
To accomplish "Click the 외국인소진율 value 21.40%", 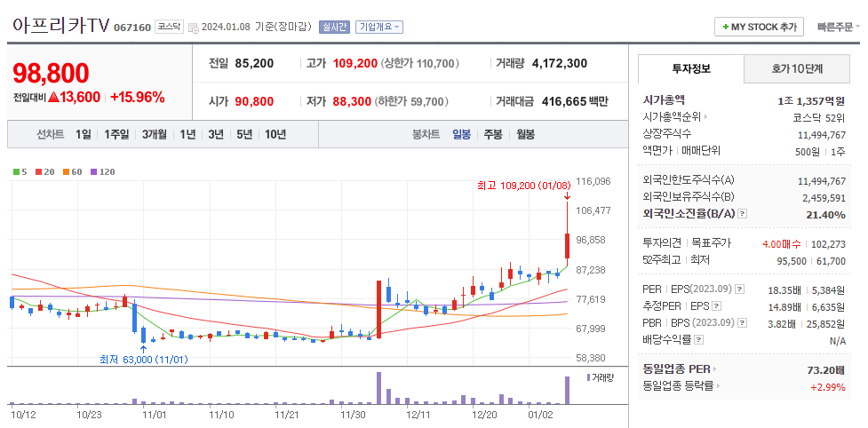I will tap(825, 214).
